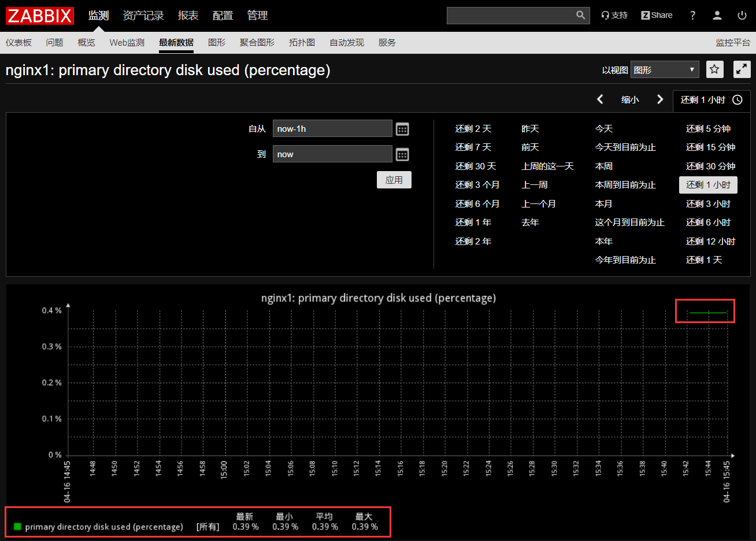Add graph to favorites star icon
Screen dimensions: 756x541
click(x=714, y=69)
